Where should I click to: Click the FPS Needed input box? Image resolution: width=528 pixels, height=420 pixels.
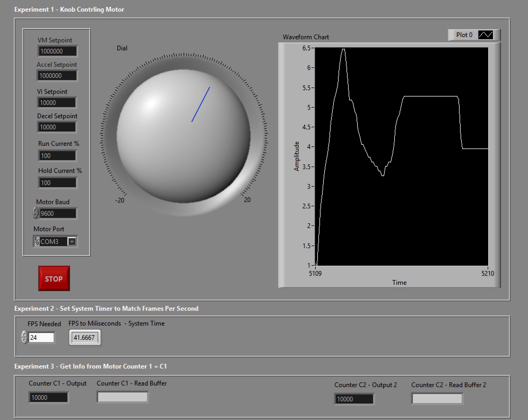pos(41,338)
